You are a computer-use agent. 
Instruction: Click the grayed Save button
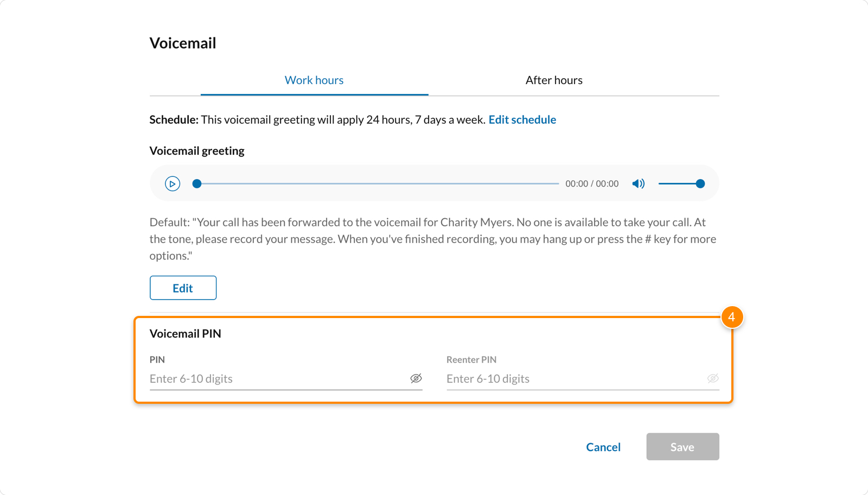click(x=682, y=447)
